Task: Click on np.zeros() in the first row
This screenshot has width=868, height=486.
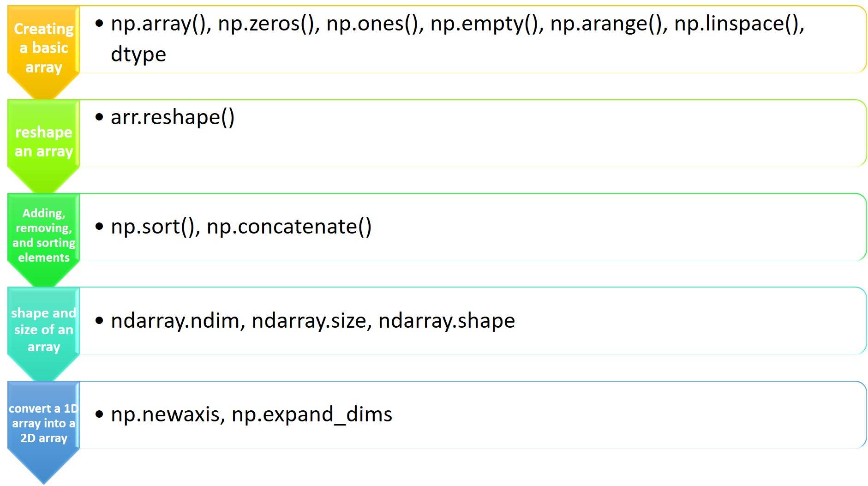Action: [268, 24]
